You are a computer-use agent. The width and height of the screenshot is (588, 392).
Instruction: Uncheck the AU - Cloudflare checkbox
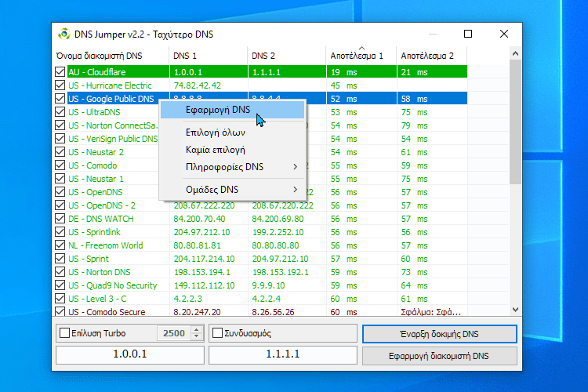(x=60, y=71)
